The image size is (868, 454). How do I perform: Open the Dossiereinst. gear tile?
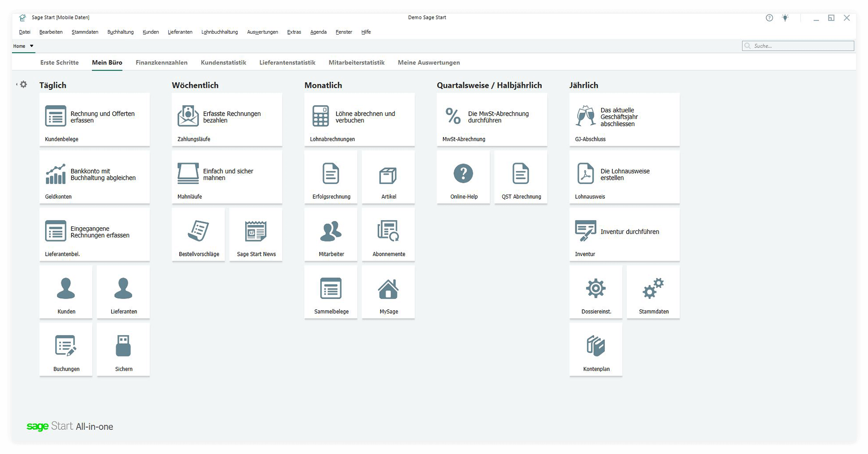coord(596,292)
